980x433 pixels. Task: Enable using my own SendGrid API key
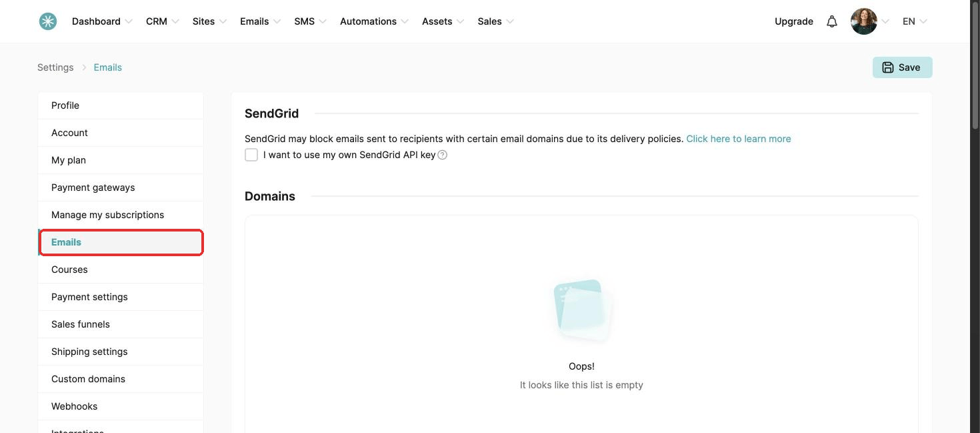coord(251,155)
